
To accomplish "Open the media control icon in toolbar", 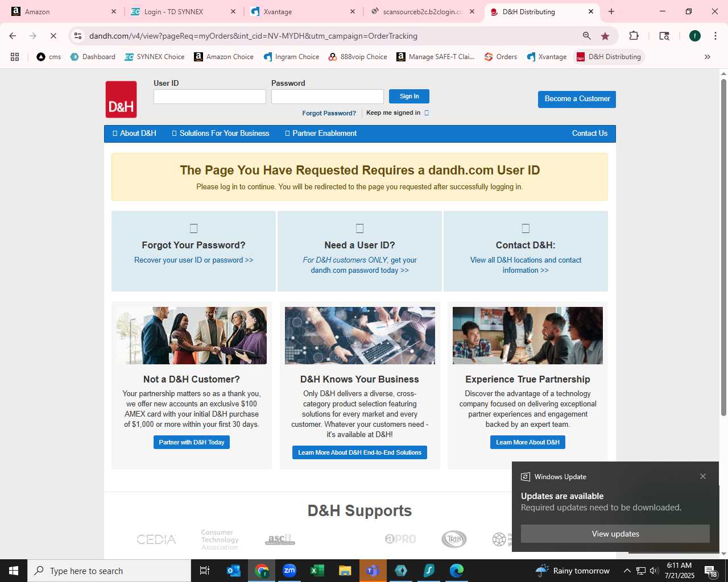I will pyautogui.click(x=664, y=36).
